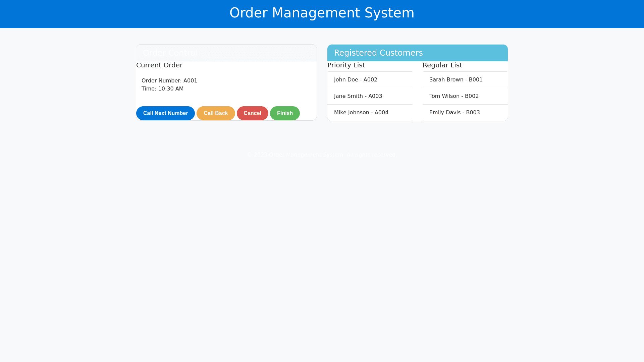
Task: Click the blue top header bar
Action: pyautogui.click(x=101, y=14)
